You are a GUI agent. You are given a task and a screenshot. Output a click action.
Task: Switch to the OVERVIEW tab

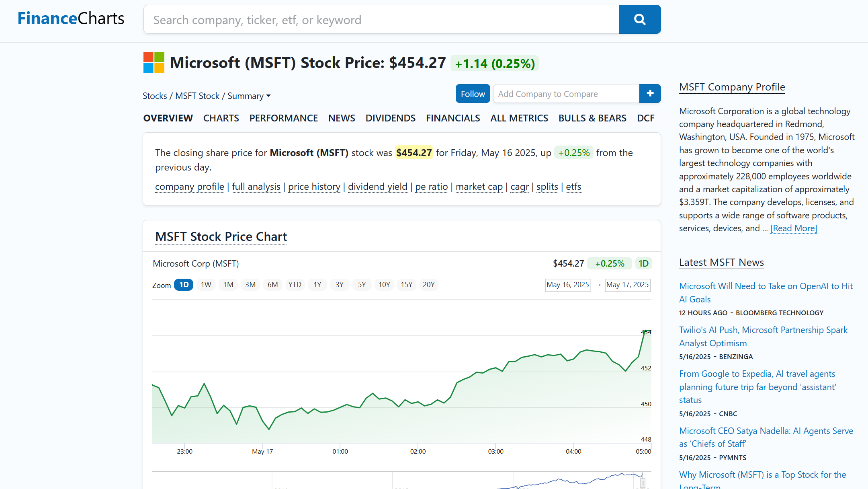coord(168,118)
